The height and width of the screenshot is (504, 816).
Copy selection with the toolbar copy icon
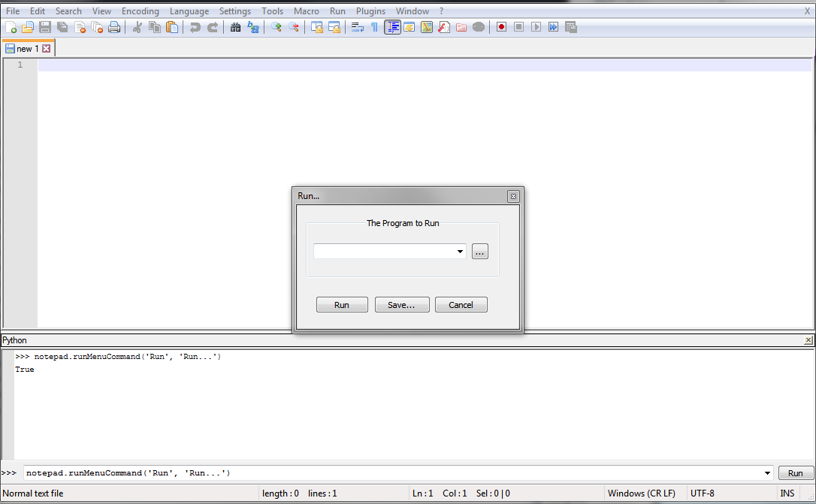tap(155, 28)
